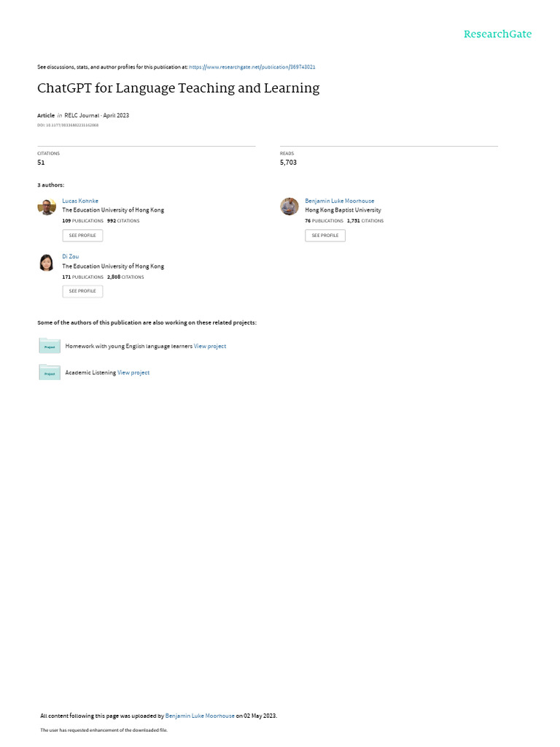Open Benjamin Luke Moorhouse's profile photo
The image size is (560, 747).
289,206
